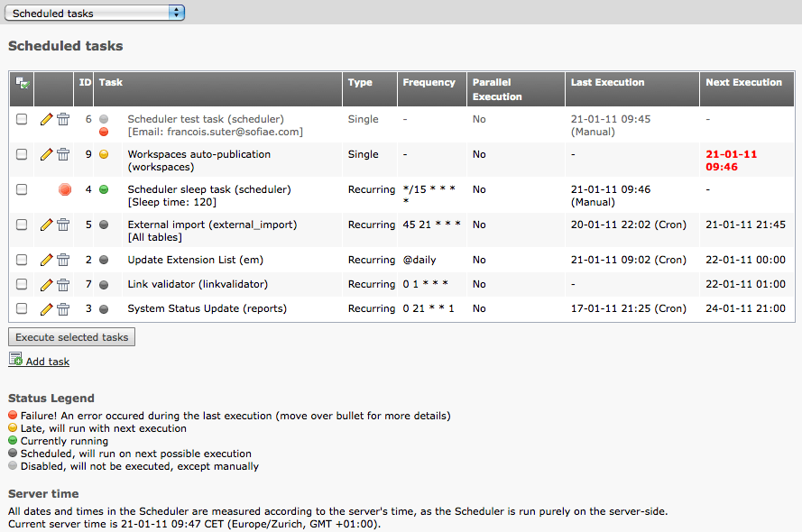802x532 pixels.
Task: Click the orange late status bullet of task 9
Action: 104,154
